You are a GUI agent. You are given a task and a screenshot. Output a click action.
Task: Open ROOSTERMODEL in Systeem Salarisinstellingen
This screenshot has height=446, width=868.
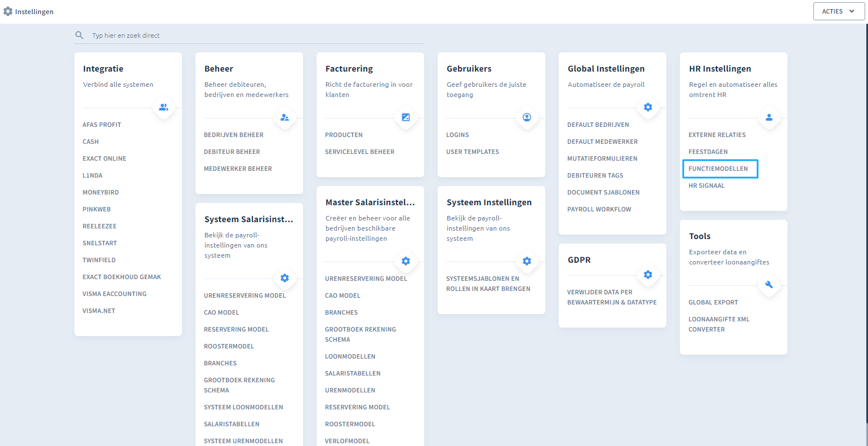(229, 346)
